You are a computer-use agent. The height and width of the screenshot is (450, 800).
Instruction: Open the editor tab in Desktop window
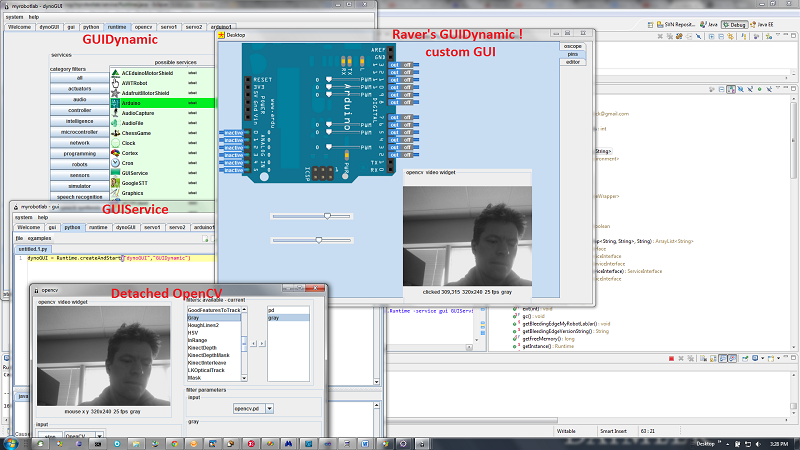[x=572, y=62]
